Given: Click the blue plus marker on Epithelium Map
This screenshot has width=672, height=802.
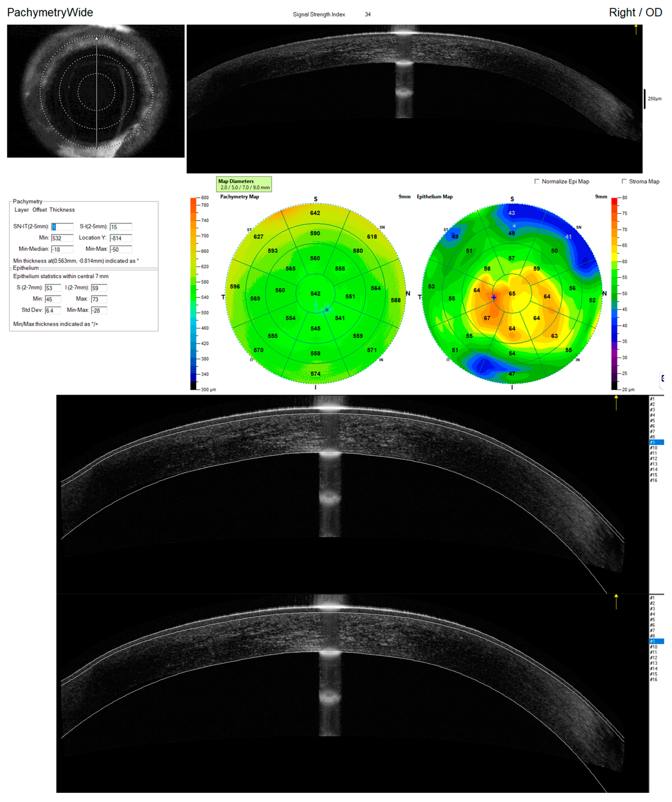Looking at the screenshot, I should click(494, 297).
